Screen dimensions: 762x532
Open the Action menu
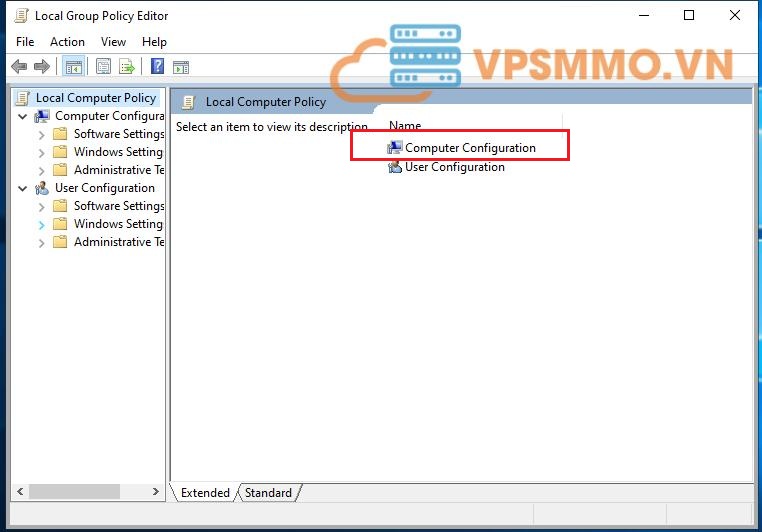[67, 42]
